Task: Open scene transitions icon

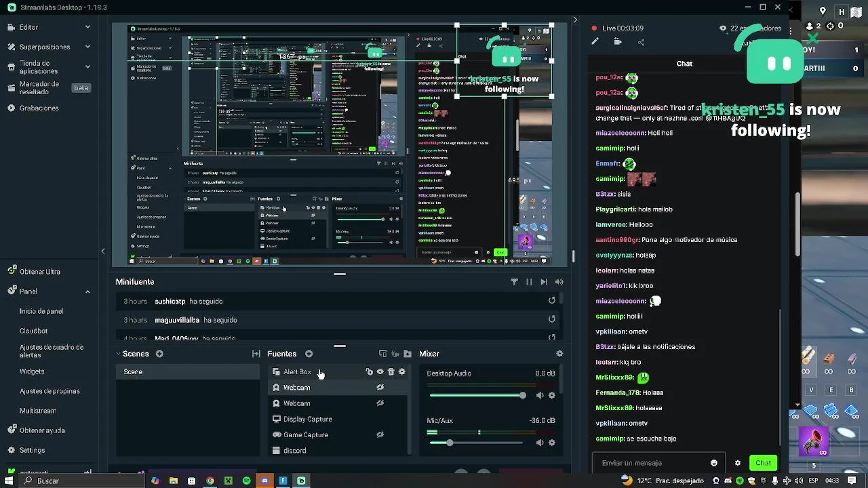Action: [256, 354]
